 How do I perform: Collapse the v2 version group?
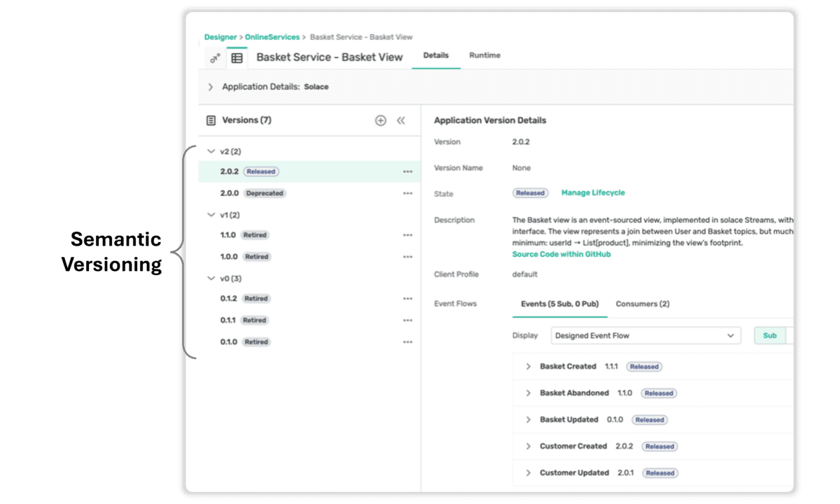(x=211, y=151)
